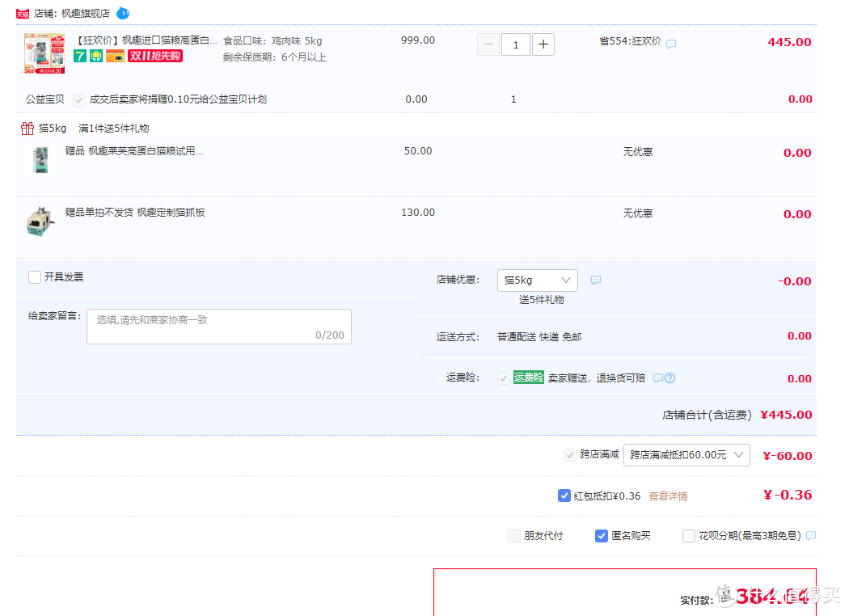
Task: Open the 店铺优惠 猫5kg dropdown
Action: coord(537,281)
